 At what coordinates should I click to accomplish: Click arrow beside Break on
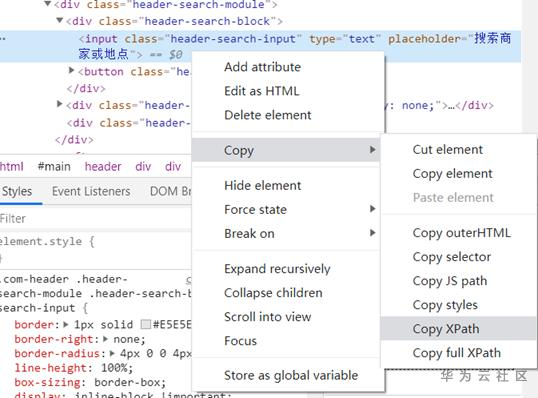pyautogui.click(x=373, y=233)
